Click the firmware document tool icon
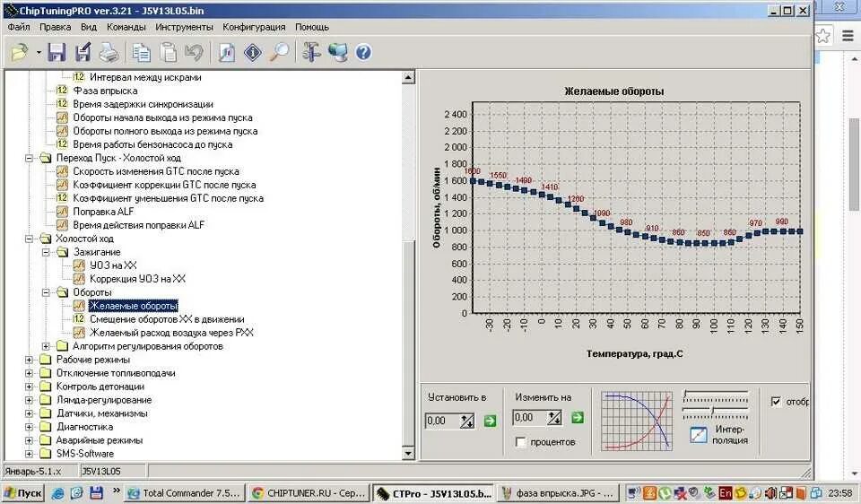This screenshot has width=861, height=504. [x=227, y=53]
